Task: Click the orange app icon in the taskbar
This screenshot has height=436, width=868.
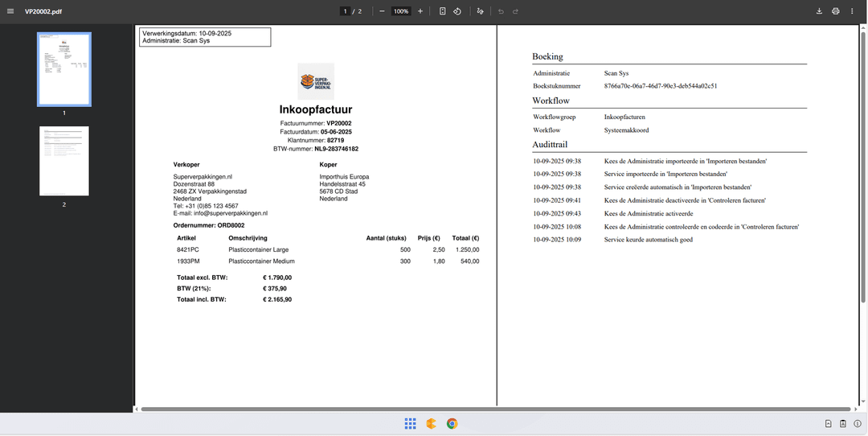Action: 432,424
